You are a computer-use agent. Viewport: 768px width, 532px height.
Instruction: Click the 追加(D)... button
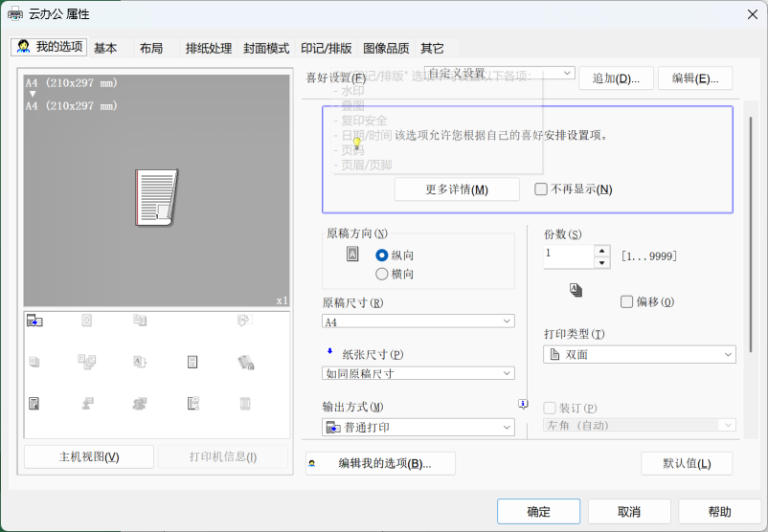tap(616, 78)
